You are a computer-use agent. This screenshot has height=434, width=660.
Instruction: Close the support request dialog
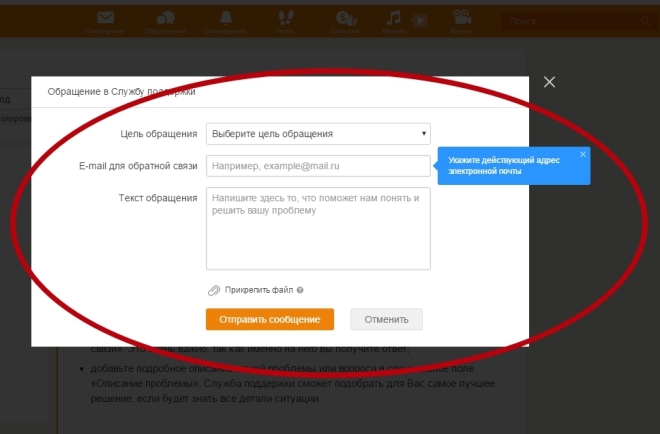[x=549, y=82]
